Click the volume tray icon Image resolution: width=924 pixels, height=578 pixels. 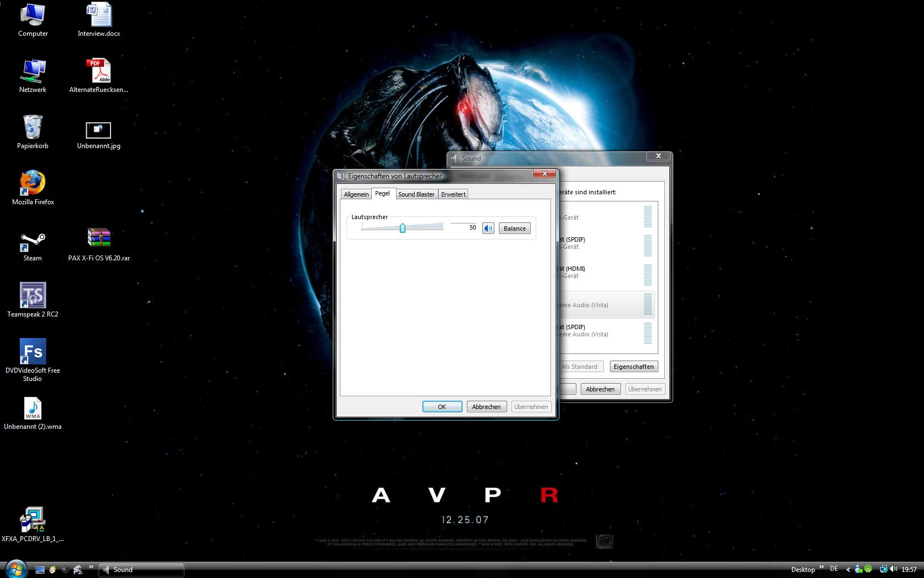pos(893,569)
